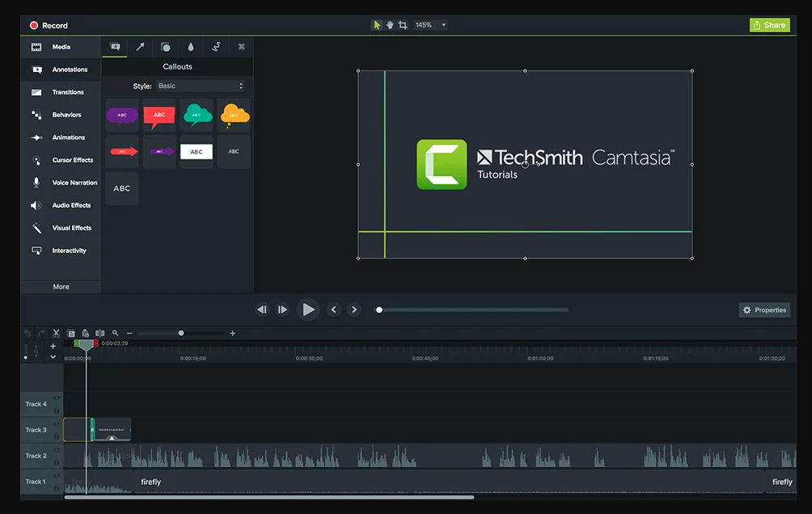Click the track height slider handle
The width and height of the screenshot is (812, 514).
[x=26, y=357]
